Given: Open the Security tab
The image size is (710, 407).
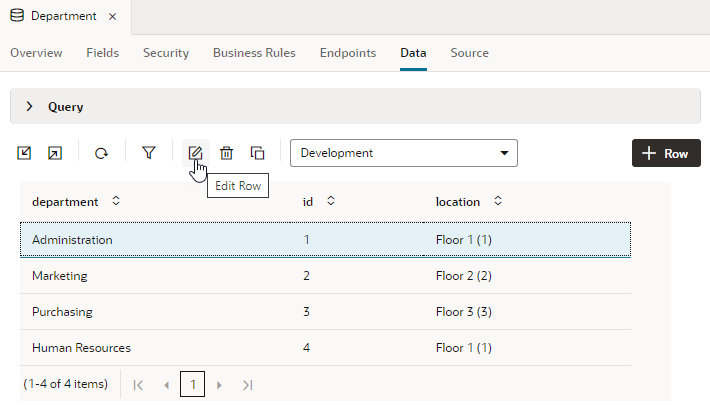Looking at the screenshot, I should click(166, 53).
